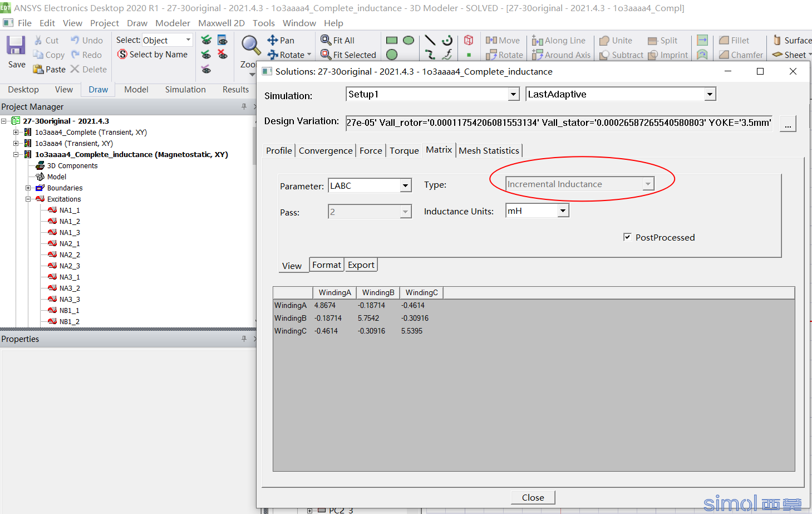This screenshot has width=812, height=514.
Task: Select NA1_1 excitation in tree
Action: 70,210
